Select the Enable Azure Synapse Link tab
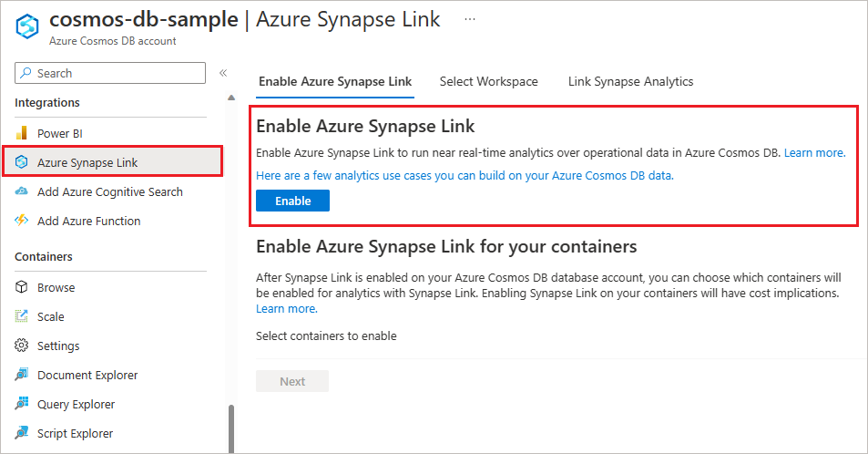Viewport: 868px width, 454px height. (x=335, y=81)
